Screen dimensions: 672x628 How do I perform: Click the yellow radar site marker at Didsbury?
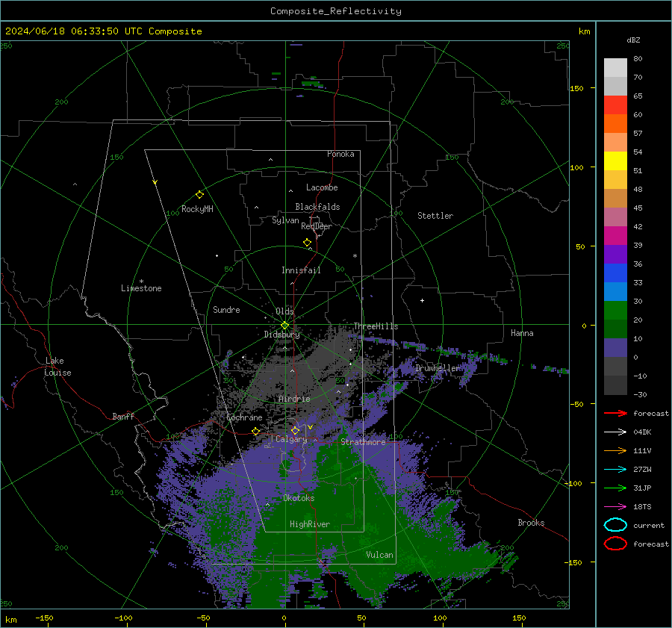point(284,326)
